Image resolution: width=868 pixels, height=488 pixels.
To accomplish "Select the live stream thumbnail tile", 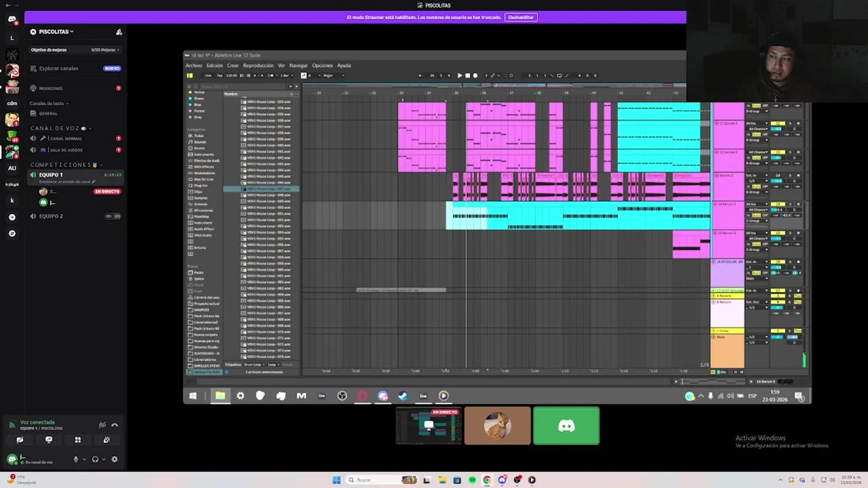I will [429, 426].
